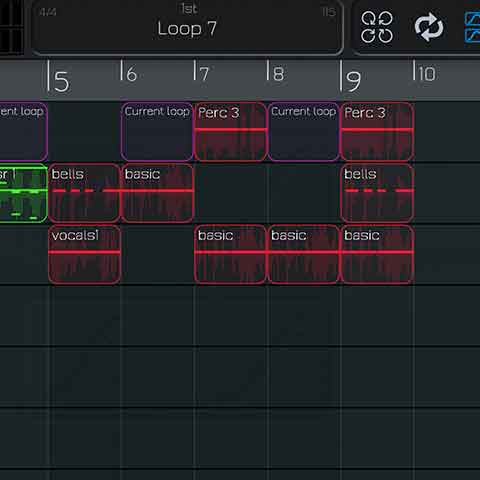Select the bells clip at bar 5
The height and width of the screenshot is (480, 480).
pos(84,193)
